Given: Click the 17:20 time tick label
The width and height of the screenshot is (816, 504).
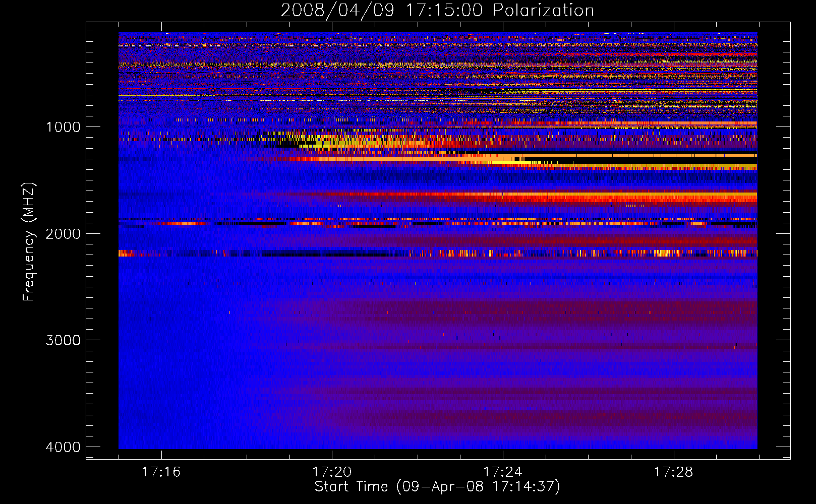Looking at the screenshot, I should [332, 472].
